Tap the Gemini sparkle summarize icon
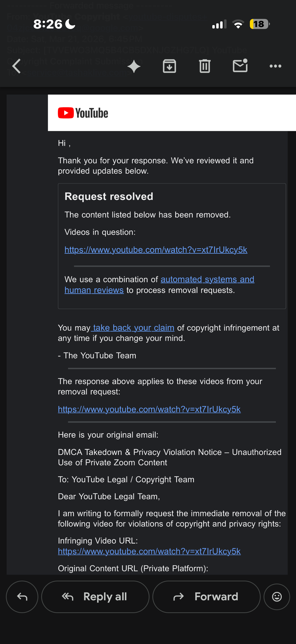The image size is (296, 644). pos(134,67)
